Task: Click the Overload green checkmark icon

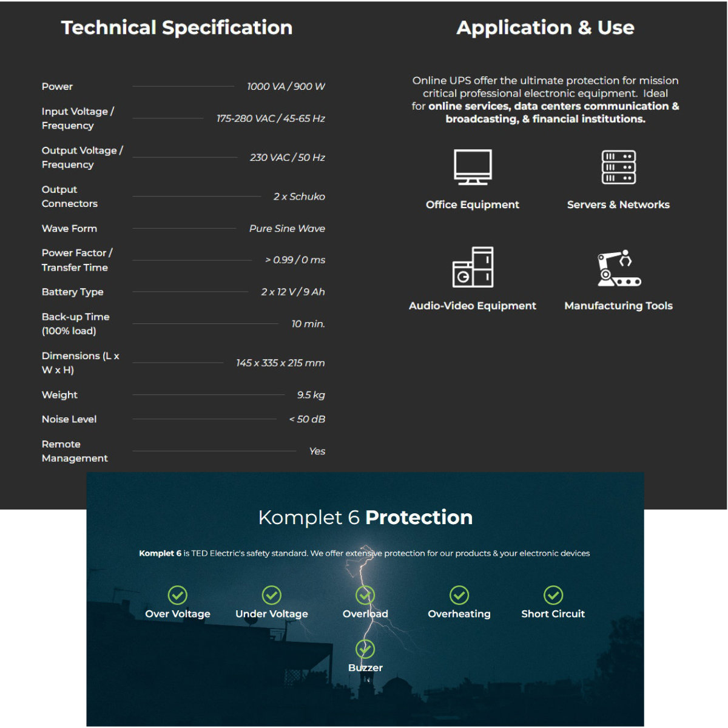Action: tap(365, 595)
